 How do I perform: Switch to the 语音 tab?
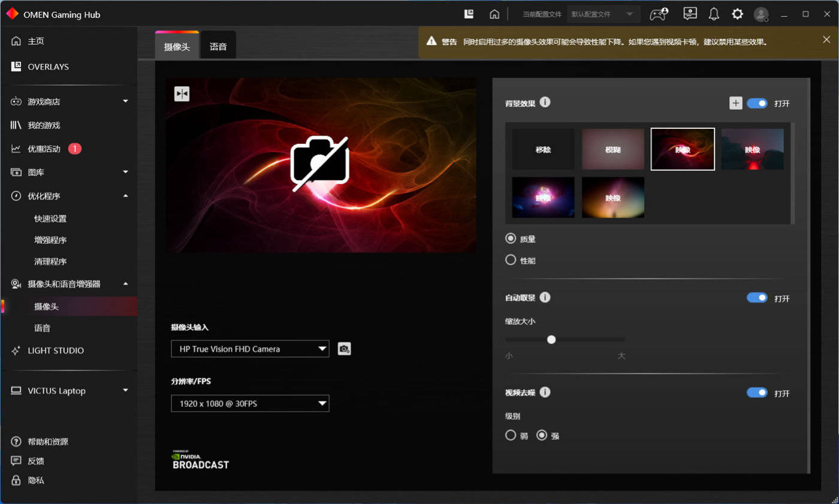tap(218, 46)
